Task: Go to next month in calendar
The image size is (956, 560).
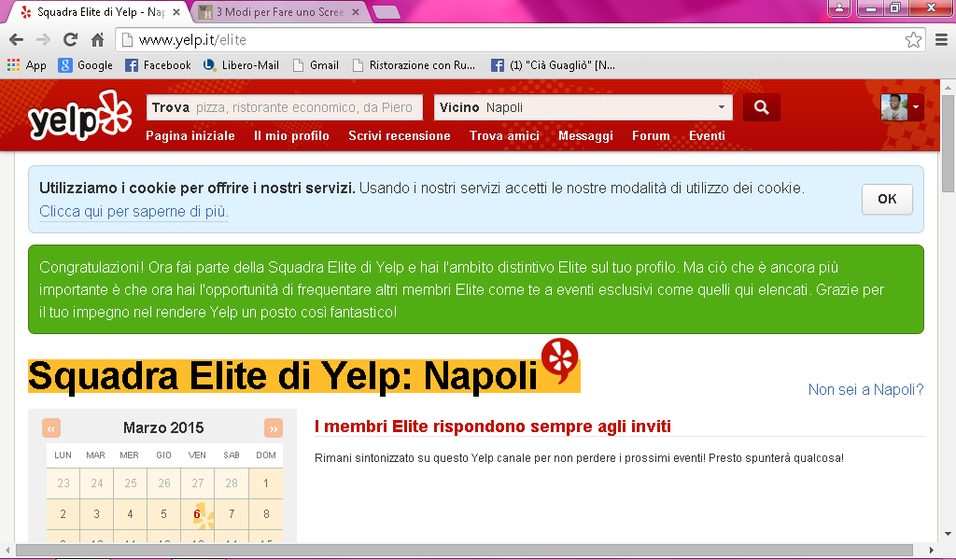Action: pos(274,428)
